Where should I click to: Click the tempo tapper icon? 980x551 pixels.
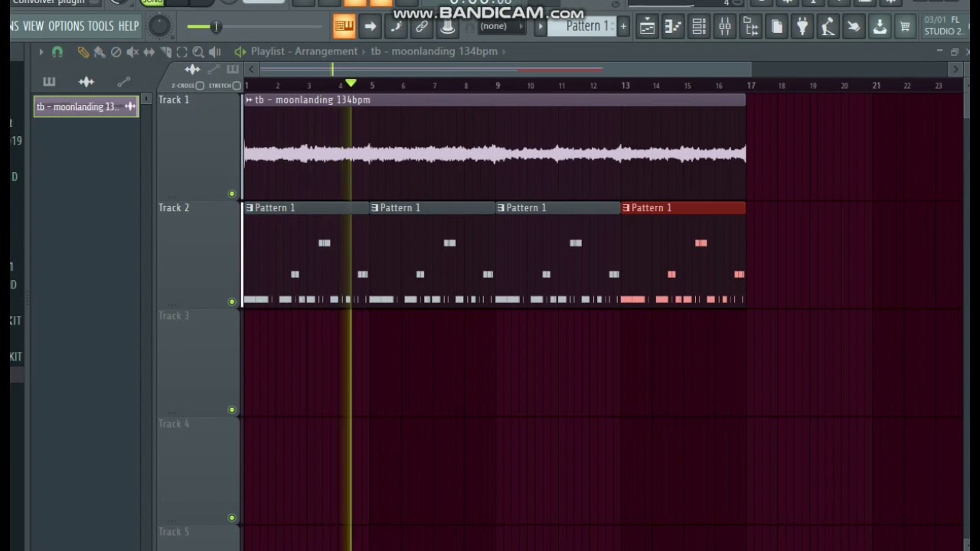(828, 27)
